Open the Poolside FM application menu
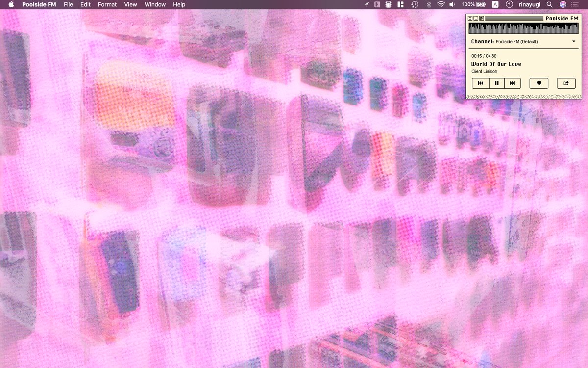Screen dimensions: 588x368 pyautogui.click(x=39, y=4)
